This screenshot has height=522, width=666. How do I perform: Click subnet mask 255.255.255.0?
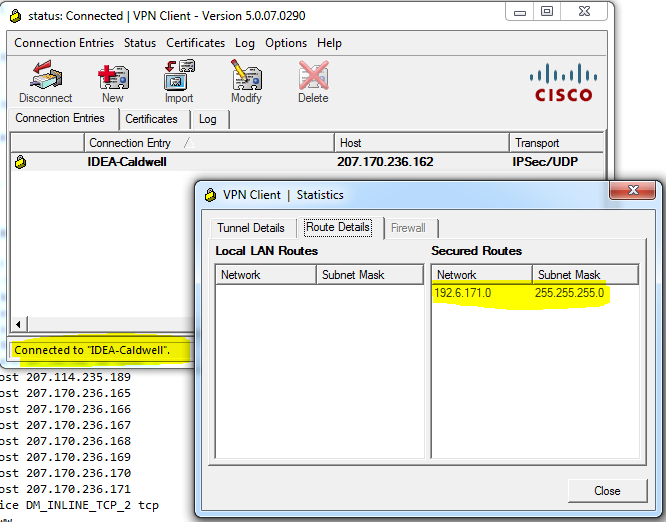point(569,293)
